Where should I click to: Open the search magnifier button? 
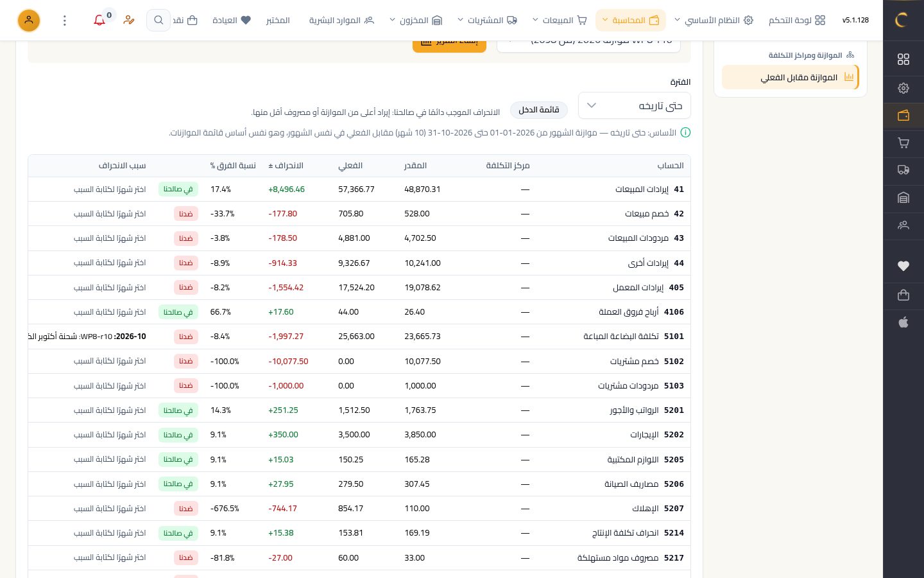tap(158, 21)
